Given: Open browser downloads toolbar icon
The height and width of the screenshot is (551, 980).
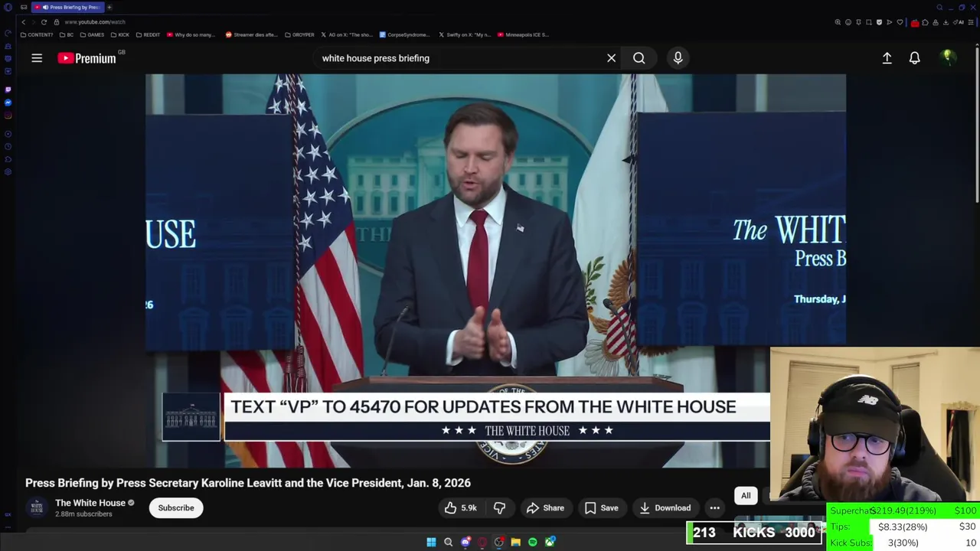Looking at the screenshot, I should coord(946,22).
